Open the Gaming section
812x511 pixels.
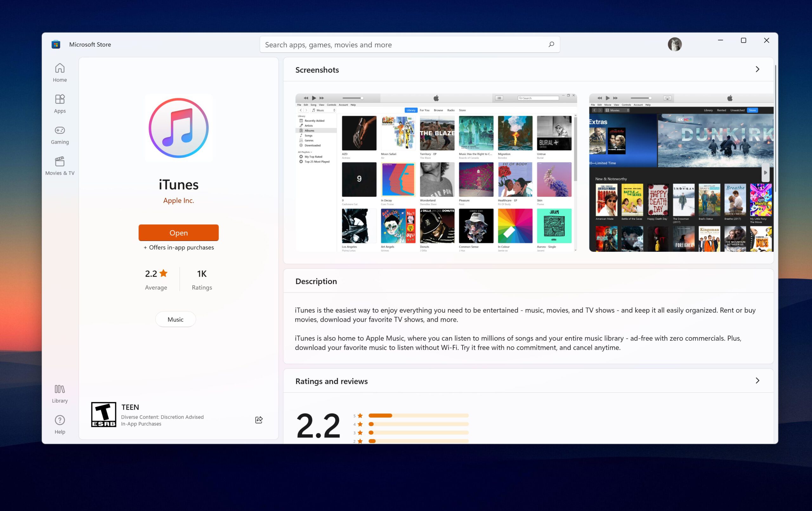(x=60, y=135)
